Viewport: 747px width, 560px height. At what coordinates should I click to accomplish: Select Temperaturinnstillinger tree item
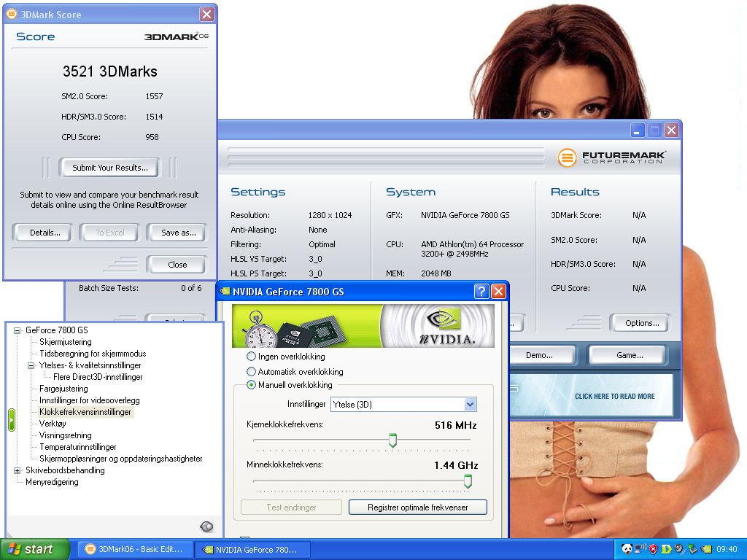pyautogui.click(x=77, y=447)
